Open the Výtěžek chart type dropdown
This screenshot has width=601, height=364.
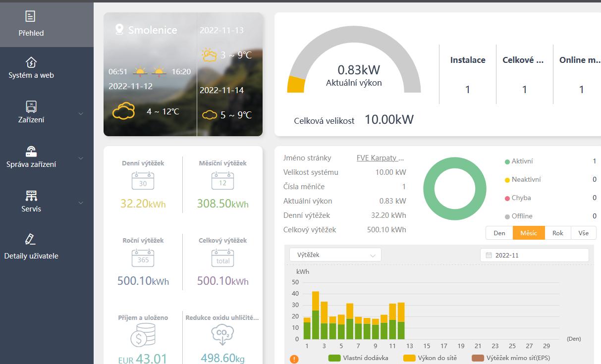[x=335, y=255]
